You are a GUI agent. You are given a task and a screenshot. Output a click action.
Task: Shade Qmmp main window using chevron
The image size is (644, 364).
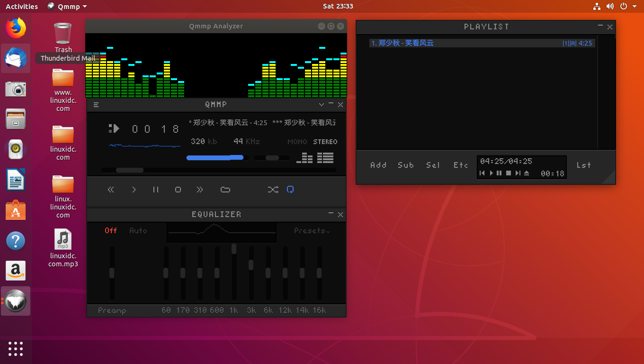[322, 105]
